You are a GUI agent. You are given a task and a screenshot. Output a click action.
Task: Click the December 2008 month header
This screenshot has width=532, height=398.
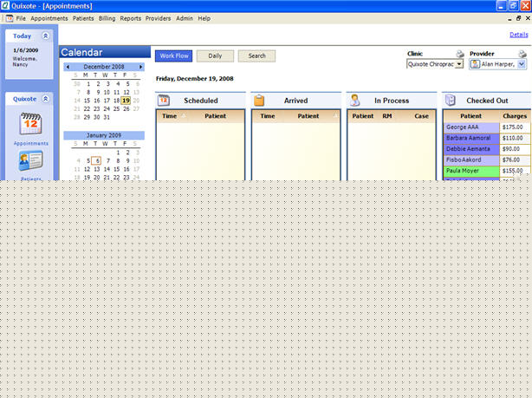click(x=104, y=67)
